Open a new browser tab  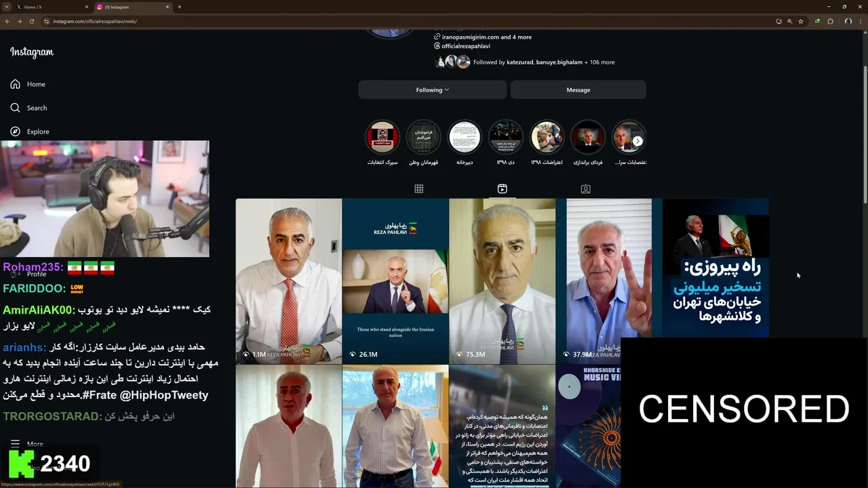pyautogui.click(x=180, y=7)
